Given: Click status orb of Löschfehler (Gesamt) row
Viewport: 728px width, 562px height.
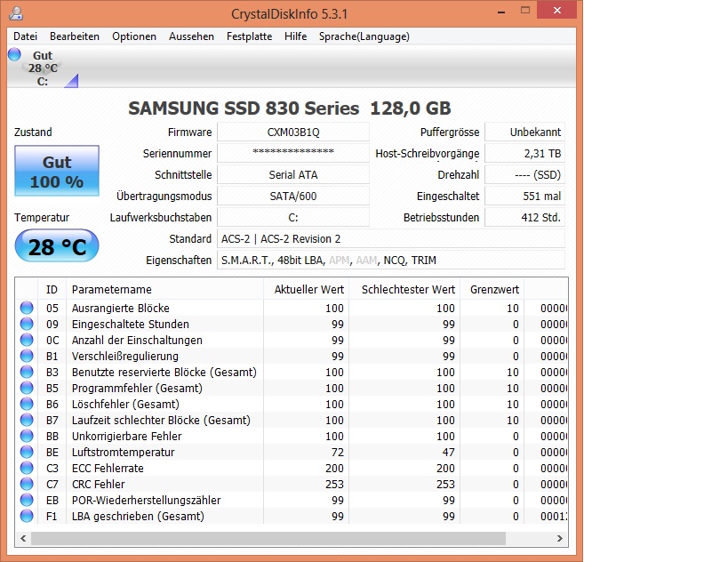Looking at the screenshot, I should coord(27,404).
